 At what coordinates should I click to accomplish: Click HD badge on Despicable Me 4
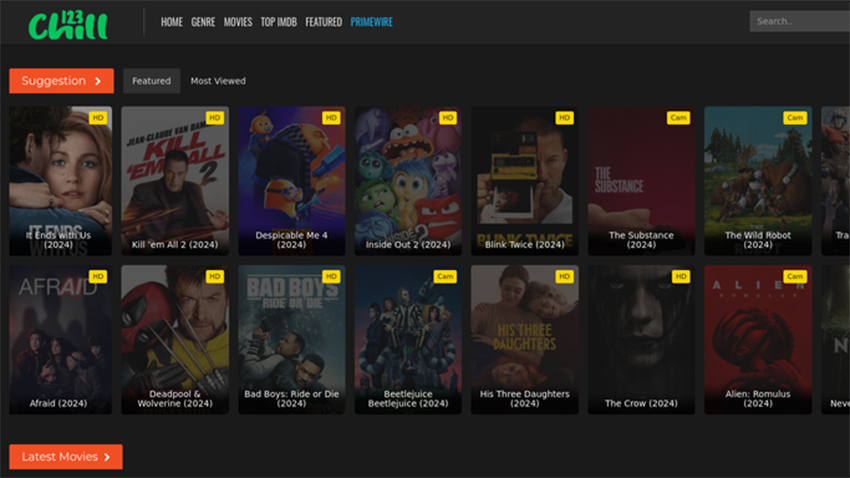click(x=331, y=118)
